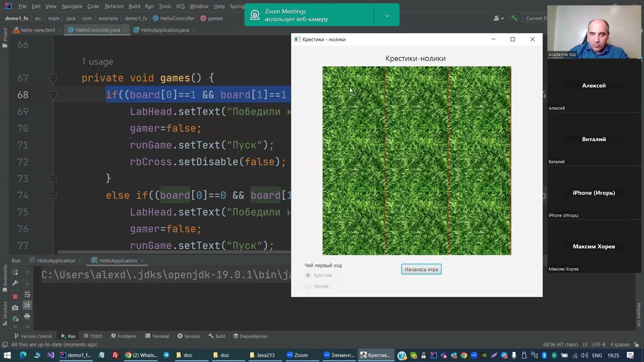
Task: Stop the running application with the red square
Action: pyautogui.click(x=15, y=296)
